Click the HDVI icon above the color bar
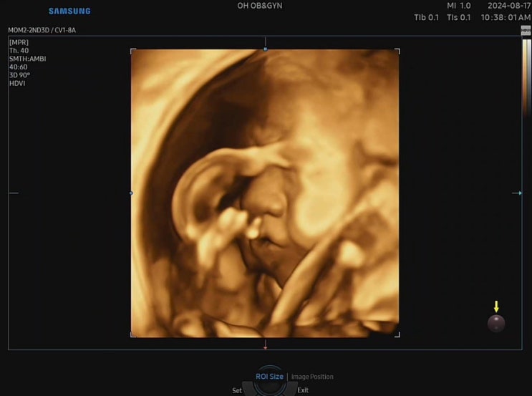This screenshot has height=396, width=532. tap(526, 31)
